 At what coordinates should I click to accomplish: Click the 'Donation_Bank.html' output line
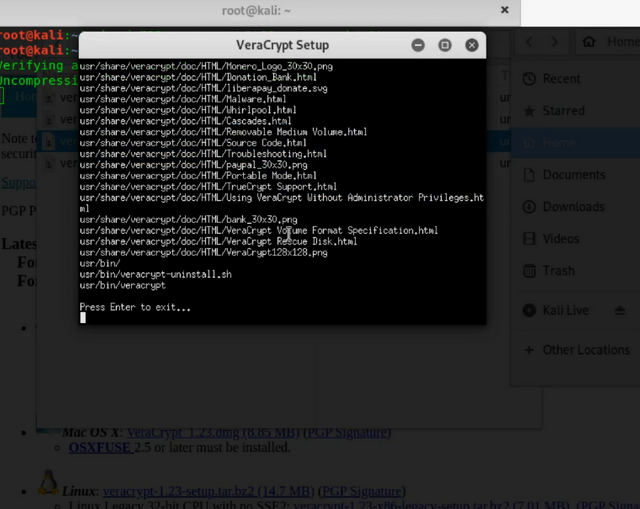point(198,77)
